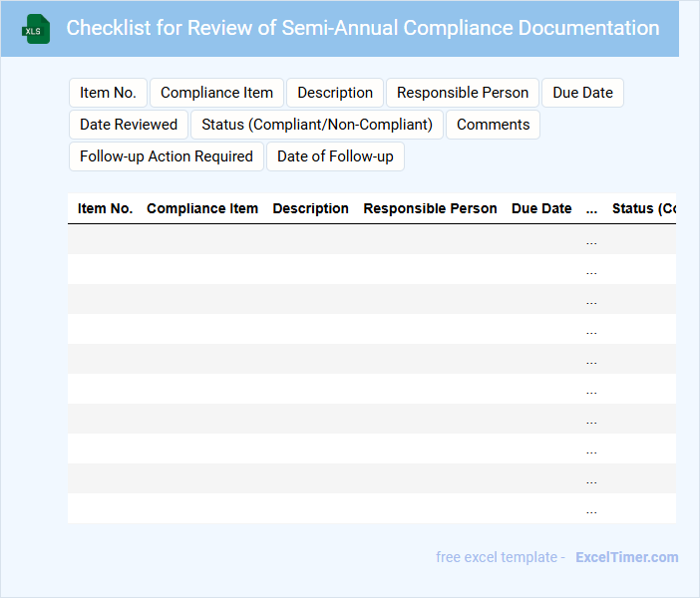Click the 'Due Date' field tag
The height and width of the screenshot is (598, 700).
(582, 93)
